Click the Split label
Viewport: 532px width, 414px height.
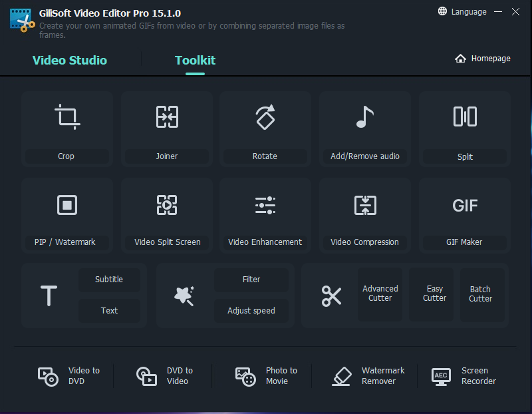coord(465,156)
